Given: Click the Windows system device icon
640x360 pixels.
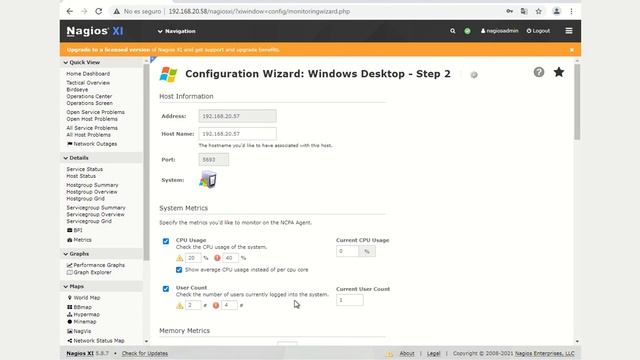Looking at the screenshot, I should point(208,180).
